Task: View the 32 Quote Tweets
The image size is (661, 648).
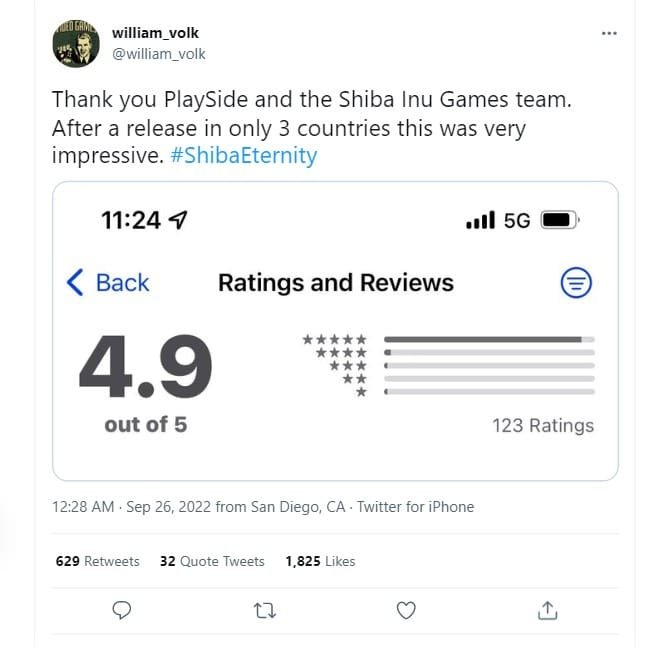Action: coord(212,561)
